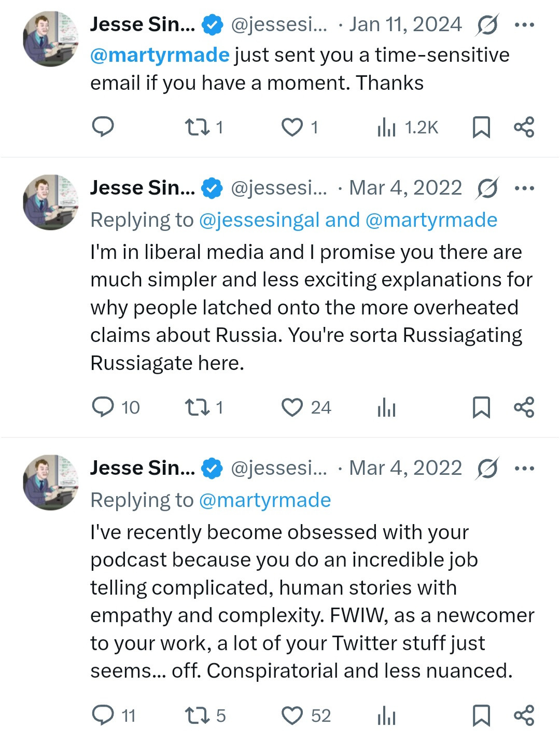Image resolution: width=560 pixels, height=740 pixels.
Task: Open more options on Jan 11 tweet
Action: (x=524, y=24)
